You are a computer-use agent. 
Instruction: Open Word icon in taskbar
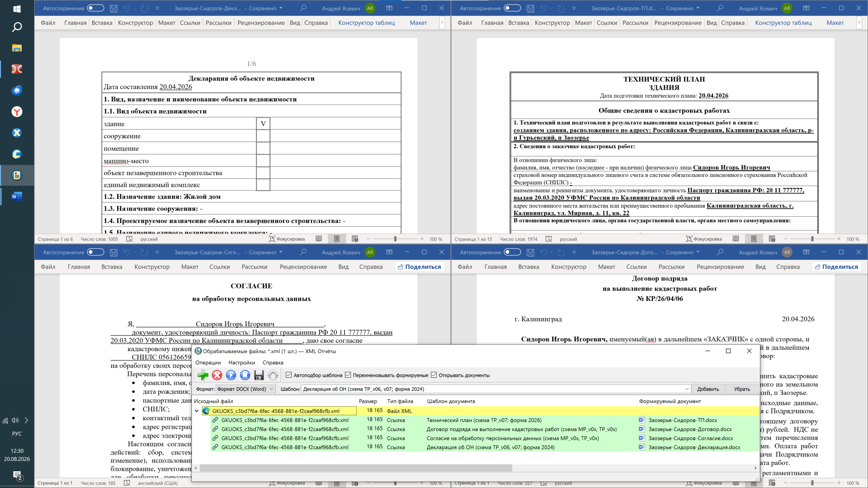tap(17, 196)
